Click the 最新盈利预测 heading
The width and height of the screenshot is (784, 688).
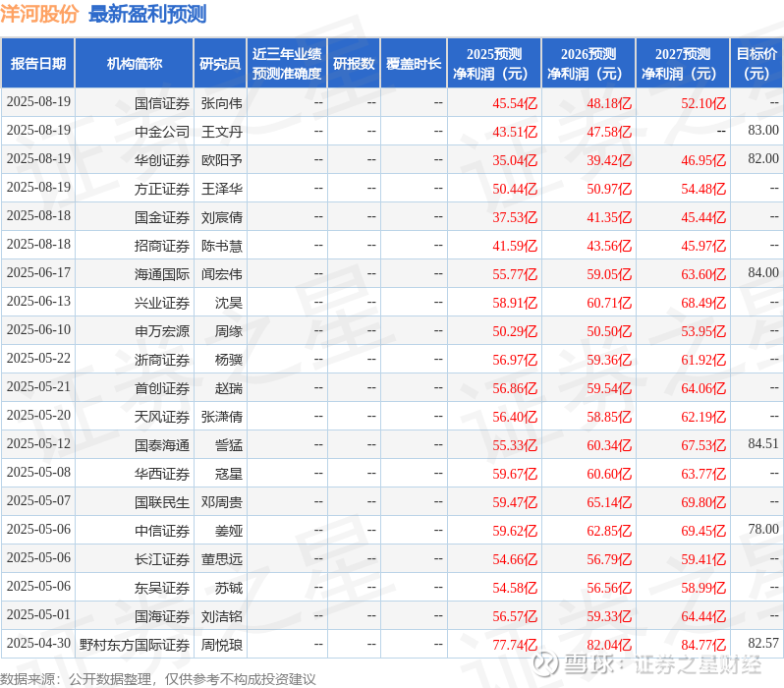(147, 14)
